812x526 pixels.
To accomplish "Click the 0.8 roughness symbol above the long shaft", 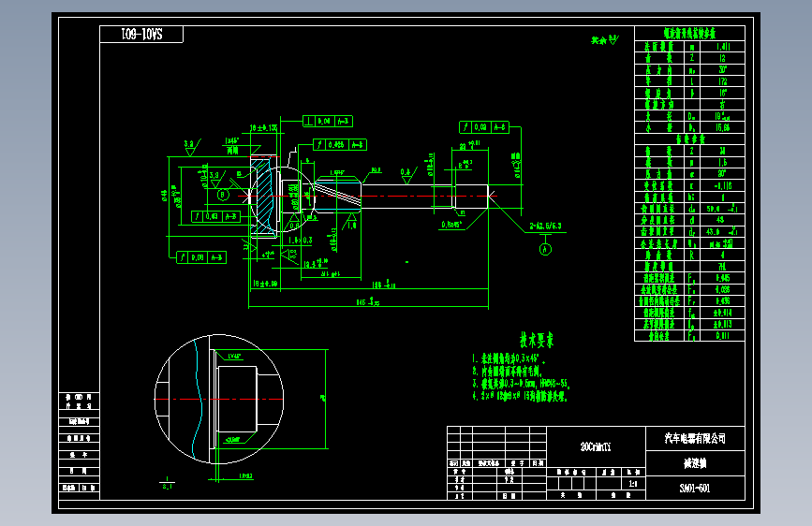I will [408, 176].
